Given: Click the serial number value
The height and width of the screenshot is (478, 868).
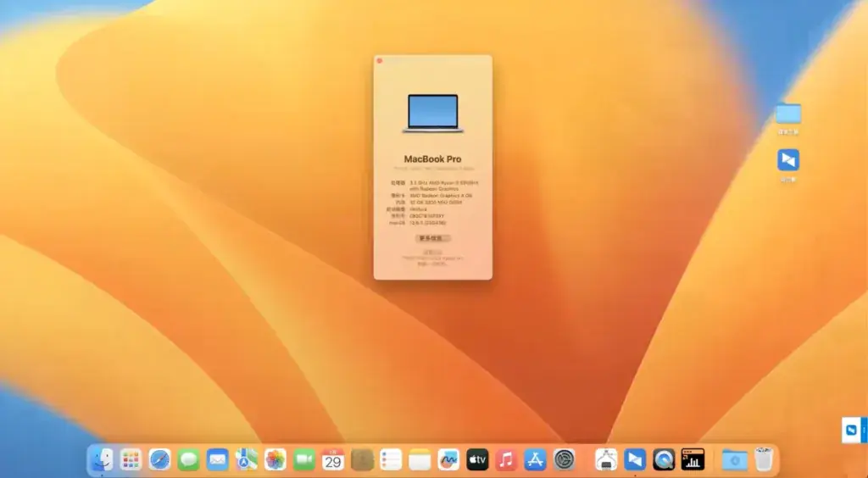Looking at the screenshot, I should click(x=426, y=216).
